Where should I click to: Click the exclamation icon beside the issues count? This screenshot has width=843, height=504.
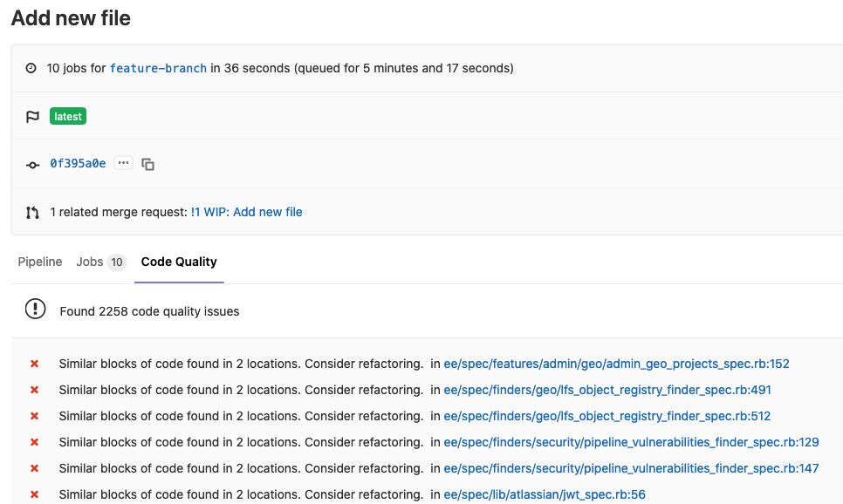[33, 310]
